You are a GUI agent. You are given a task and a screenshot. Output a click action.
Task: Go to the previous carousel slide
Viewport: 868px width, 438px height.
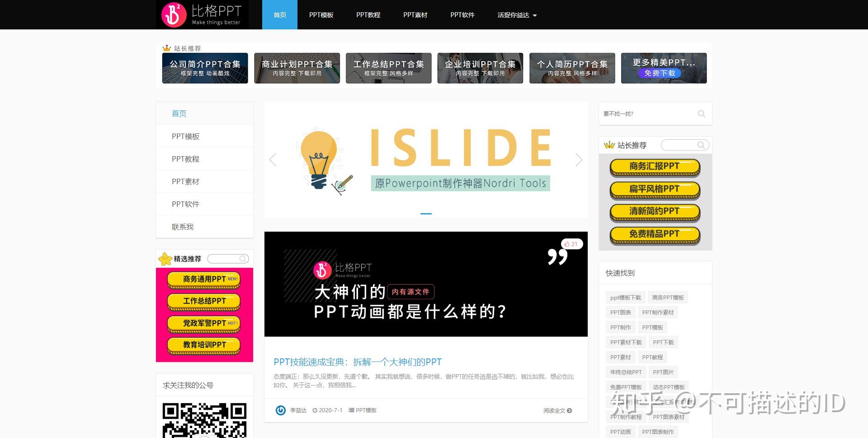tap(273, 160)
